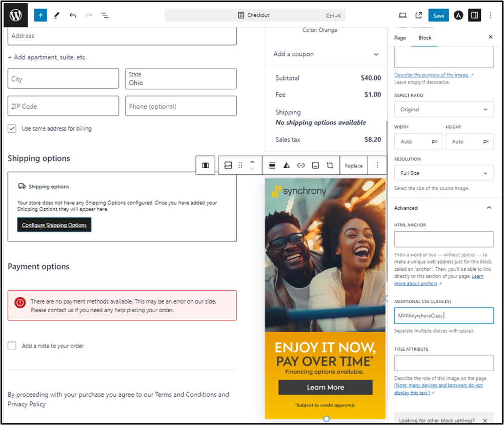Open the block inserter plus button
Image resolution: width=504 pixels, height=425 pixels.
tap(41, 15)
